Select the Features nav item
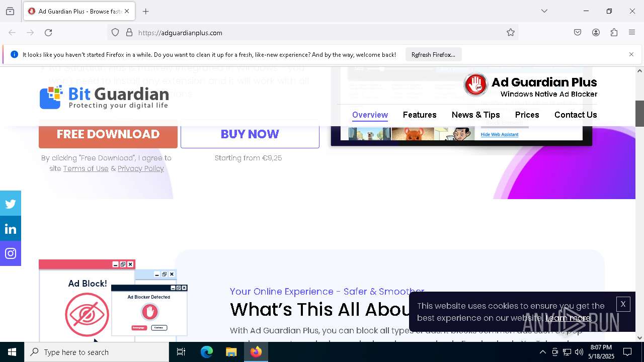This screenshot has width=644, height=362. coord(420,115)
